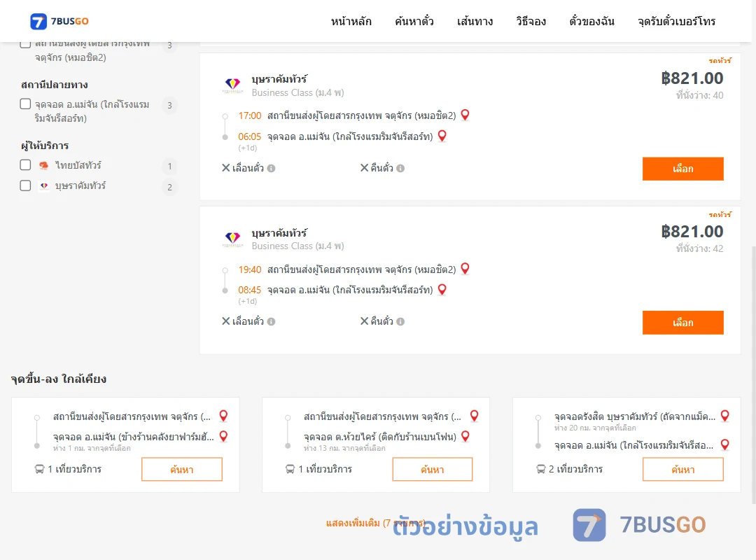Click the bus icon in ต.ห้วยไคร้ card

point(290,469)
